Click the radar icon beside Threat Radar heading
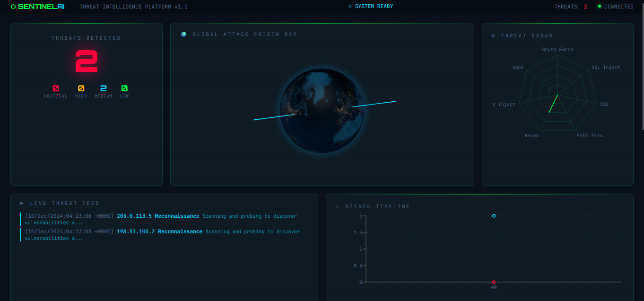Screen dimensions: 644x301 (x=494, y=35)
